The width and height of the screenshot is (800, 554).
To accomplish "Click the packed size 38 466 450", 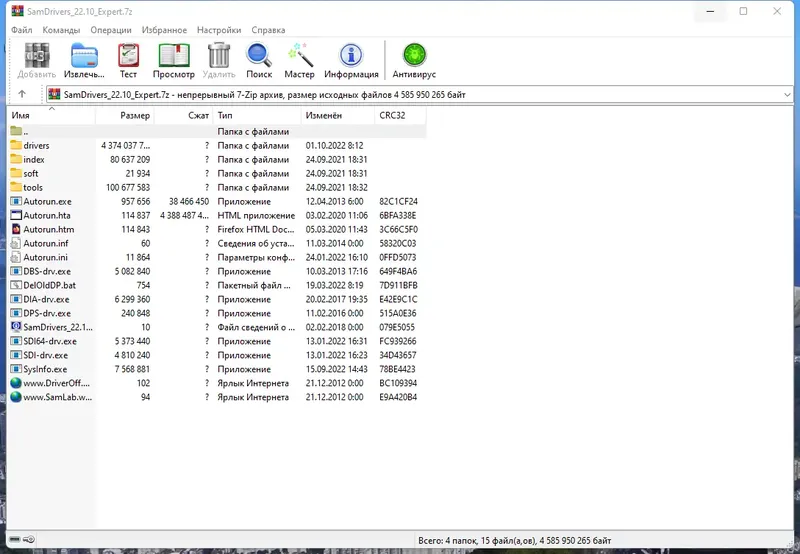I will pos(189,202).
